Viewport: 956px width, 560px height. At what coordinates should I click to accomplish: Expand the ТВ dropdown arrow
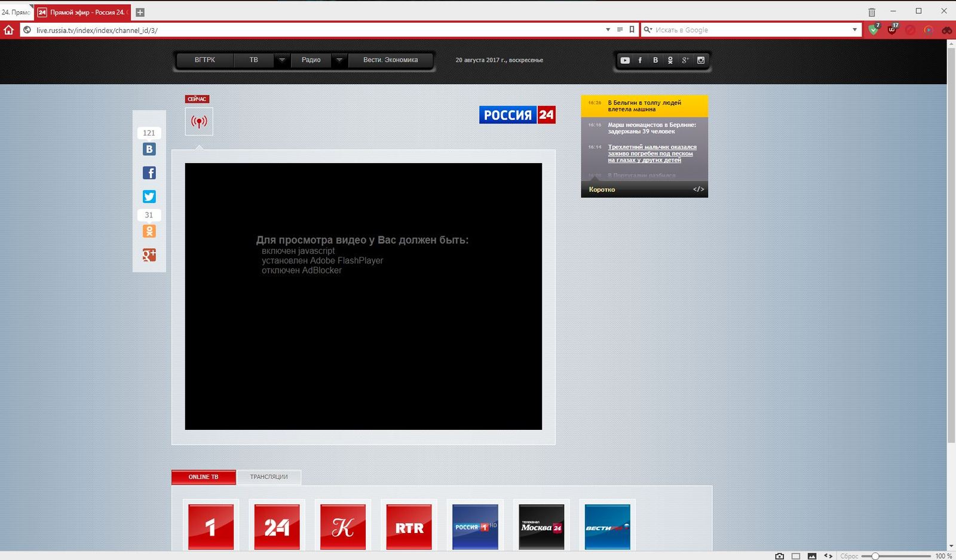tap(282, 60)
